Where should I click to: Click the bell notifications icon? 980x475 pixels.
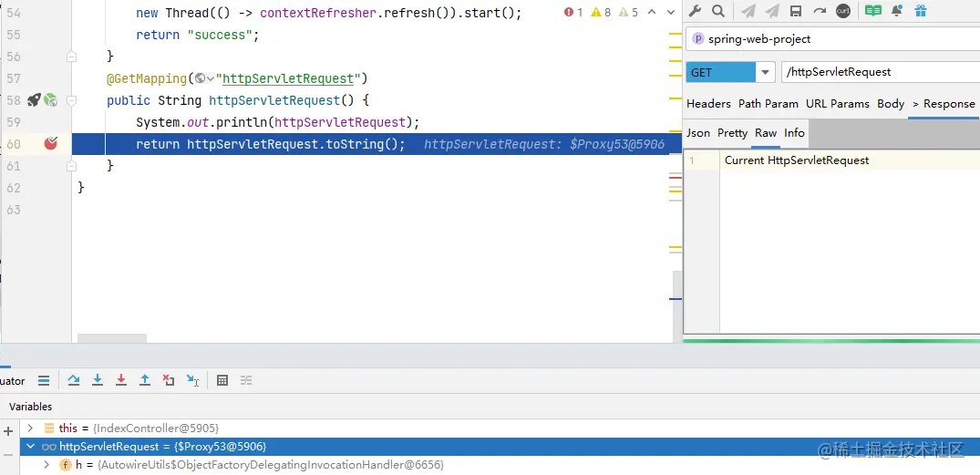click(x=897, y=11)
